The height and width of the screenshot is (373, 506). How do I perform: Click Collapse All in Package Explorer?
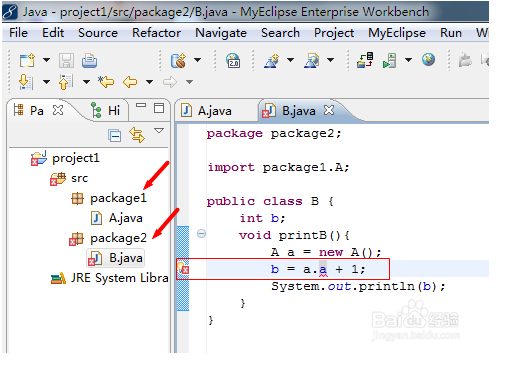point(115,136)
